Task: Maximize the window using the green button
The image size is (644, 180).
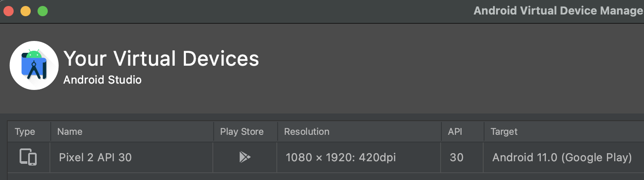Action: click(x=43, y=11)
